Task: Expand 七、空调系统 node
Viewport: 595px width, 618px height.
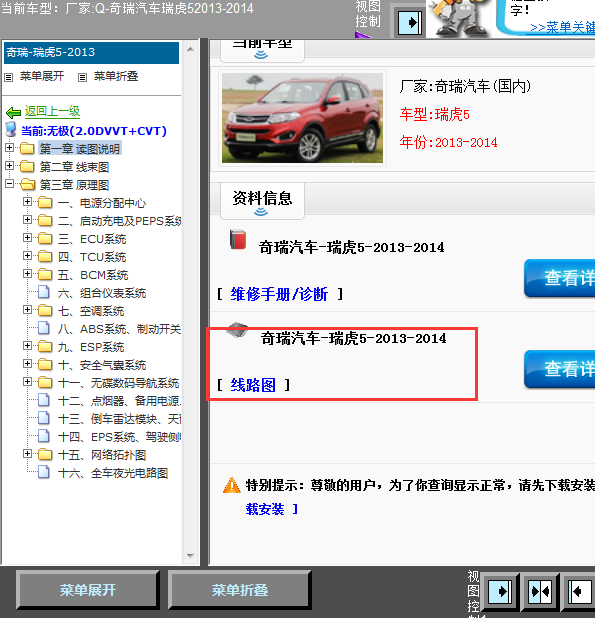Action: (x=27, y=309)
